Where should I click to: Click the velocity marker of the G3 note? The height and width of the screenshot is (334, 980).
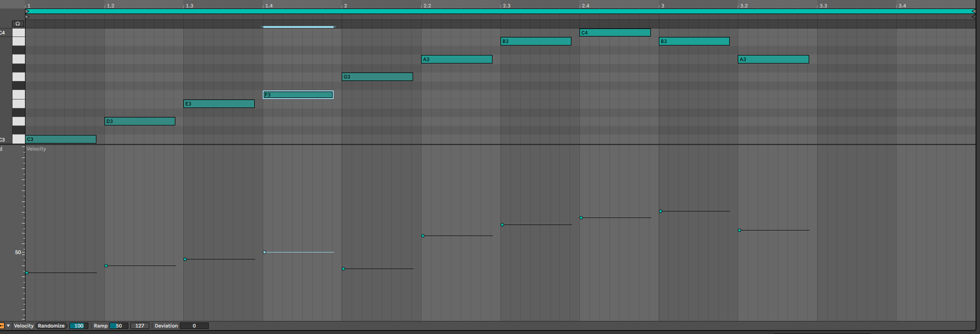click(x=344, y=269)
